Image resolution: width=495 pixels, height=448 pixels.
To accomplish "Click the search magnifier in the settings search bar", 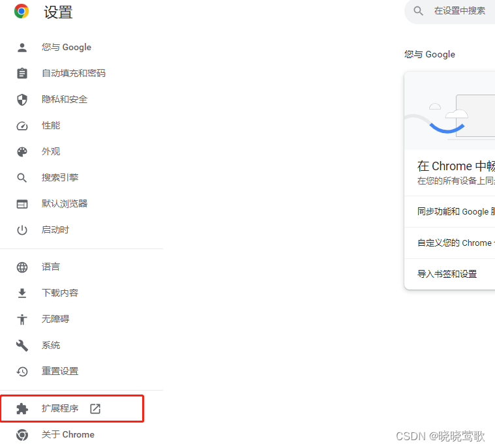I will pyautogui.click(x=418, y=11).
